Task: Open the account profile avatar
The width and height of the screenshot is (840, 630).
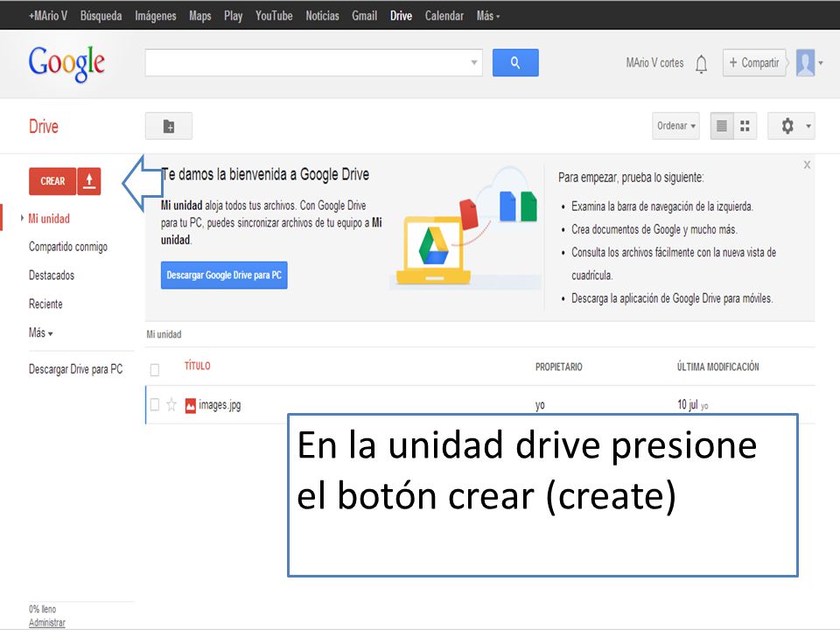Action: pyautogui.click(x=805, y=63)
